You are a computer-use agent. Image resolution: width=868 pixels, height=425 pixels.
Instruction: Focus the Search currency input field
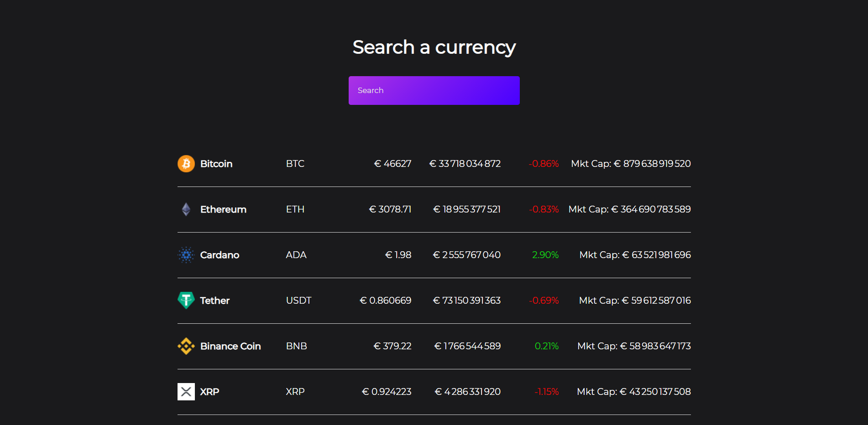pyautogui.click(x=434, y=90)
